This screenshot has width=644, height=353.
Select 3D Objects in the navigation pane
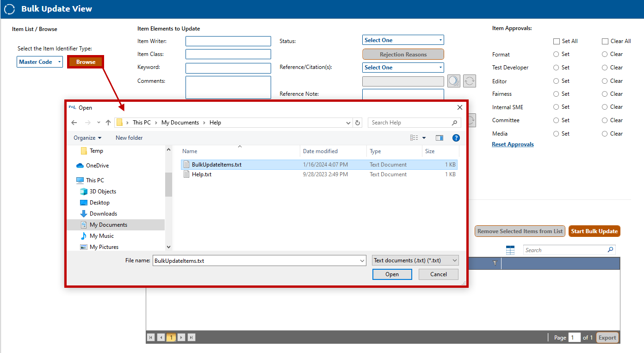pyautogui.click(x=98, y=192)
